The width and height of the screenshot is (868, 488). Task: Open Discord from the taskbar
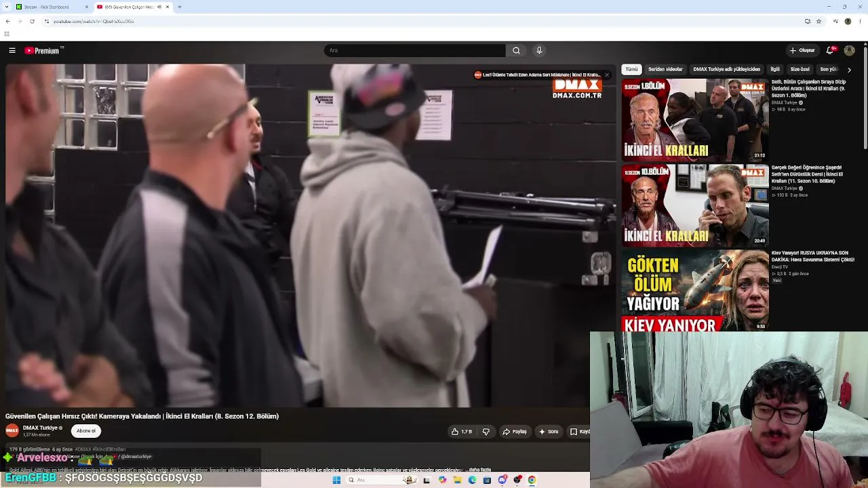(502, 480)
